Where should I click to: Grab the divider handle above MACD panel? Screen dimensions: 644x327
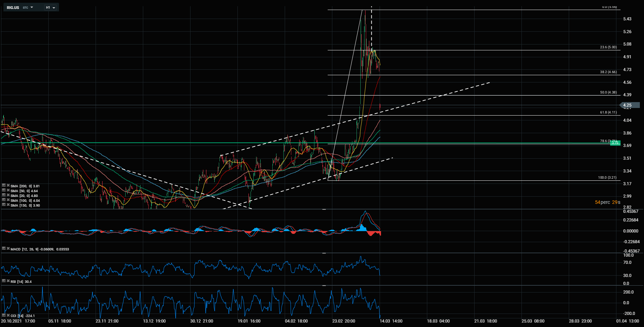[x=324, y=209]
